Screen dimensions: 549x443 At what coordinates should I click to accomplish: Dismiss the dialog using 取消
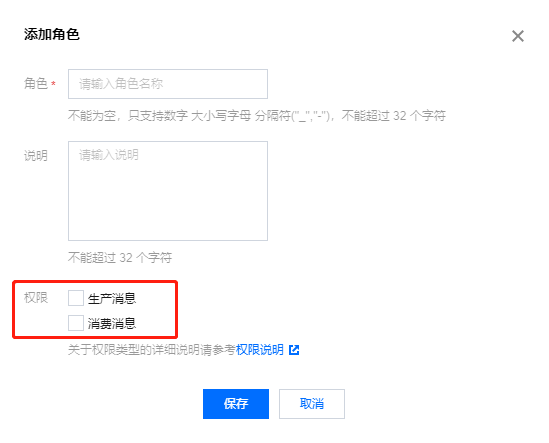(312, 404)
